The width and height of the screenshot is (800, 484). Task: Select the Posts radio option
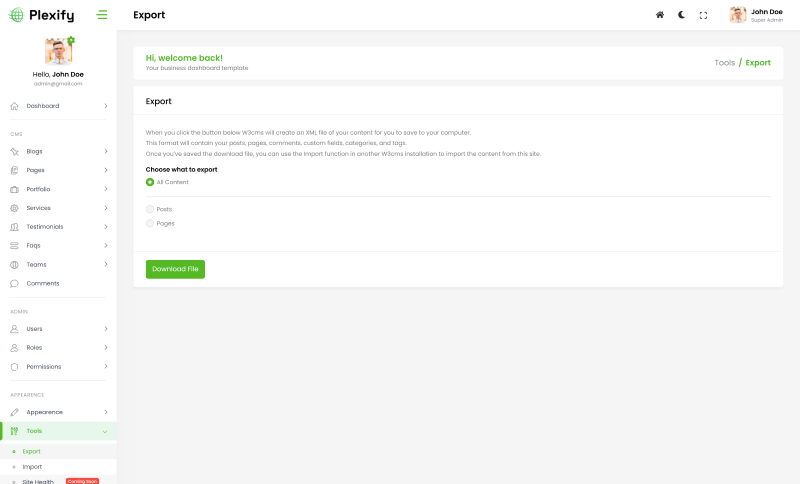click(x=150, y=209)
